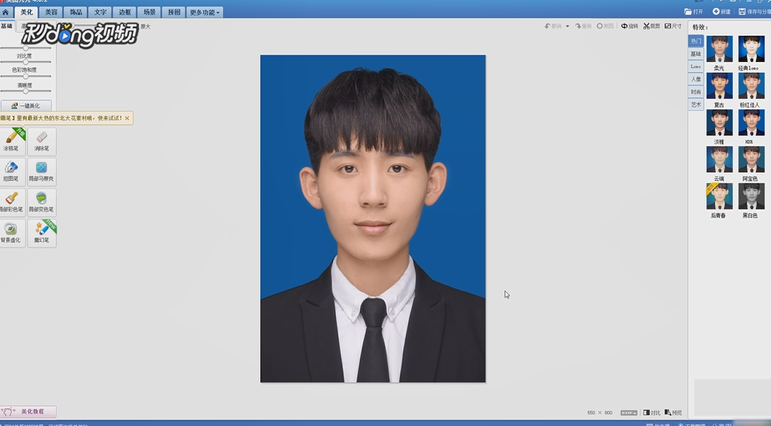
Task: Open the 边框 tab
Action: coord(125,12)
